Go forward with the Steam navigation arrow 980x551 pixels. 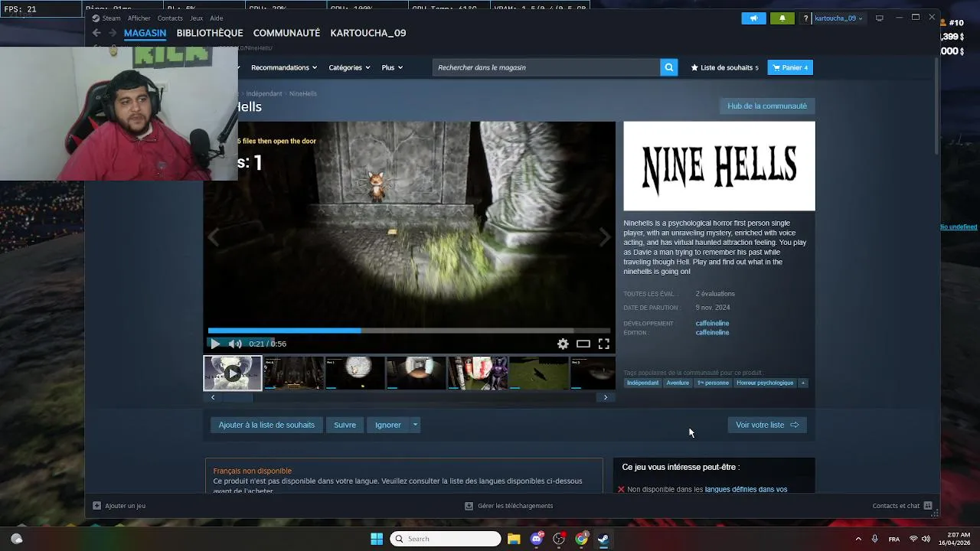(x=113, y=33)
